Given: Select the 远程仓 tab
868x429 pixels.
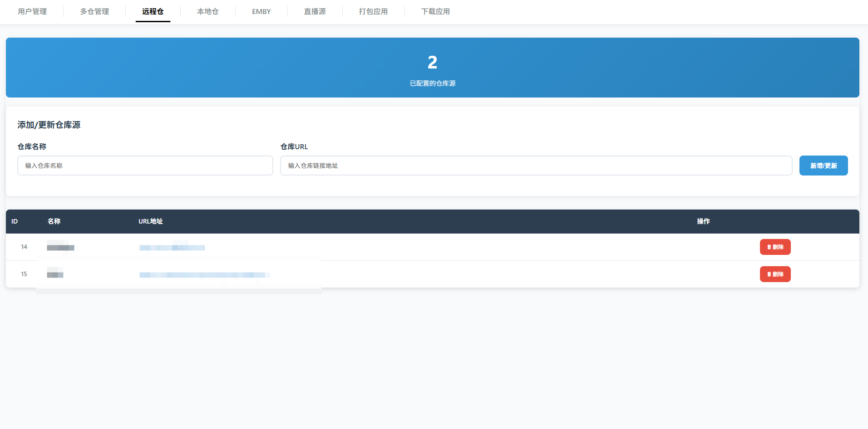Looking at the screenshot, I should [x=153, y=11].
